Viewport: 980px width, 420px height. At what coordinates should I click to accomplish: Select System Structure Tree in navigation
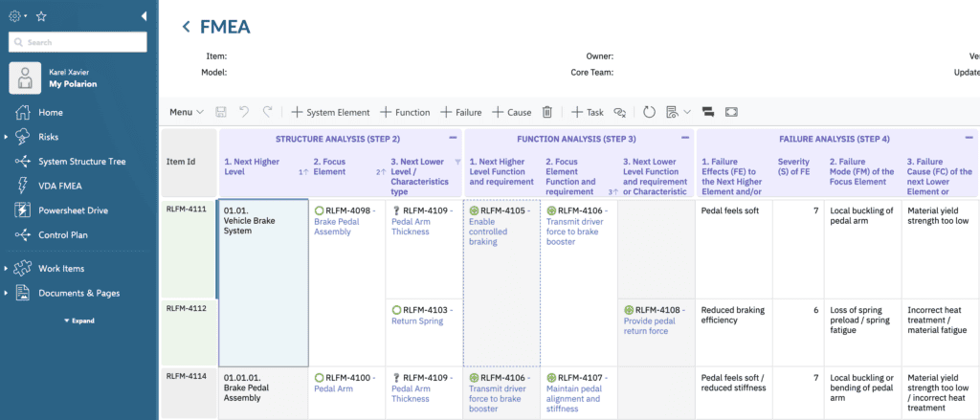(x=81, y=162)
